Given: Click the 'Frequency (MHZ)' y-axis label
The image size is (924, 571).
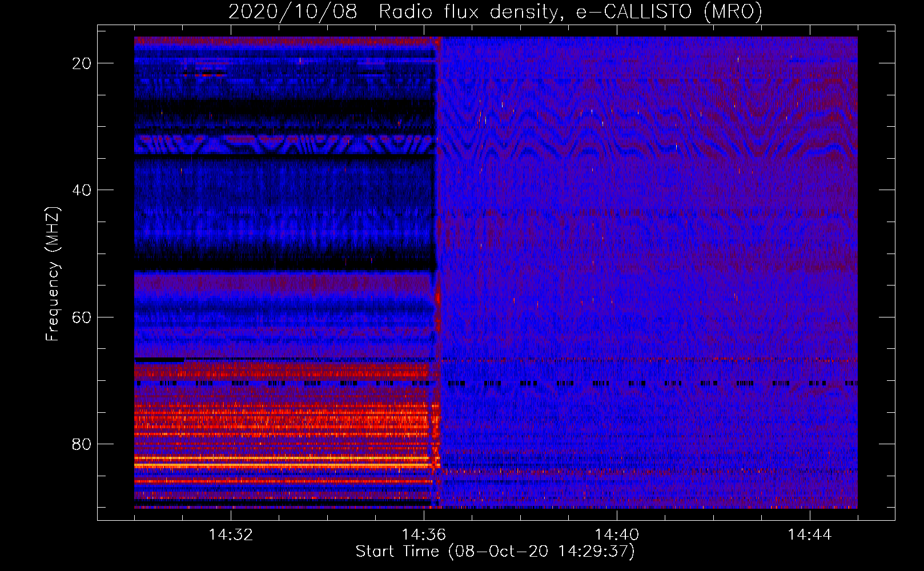Looking at the screenshot, I should 53,274.
